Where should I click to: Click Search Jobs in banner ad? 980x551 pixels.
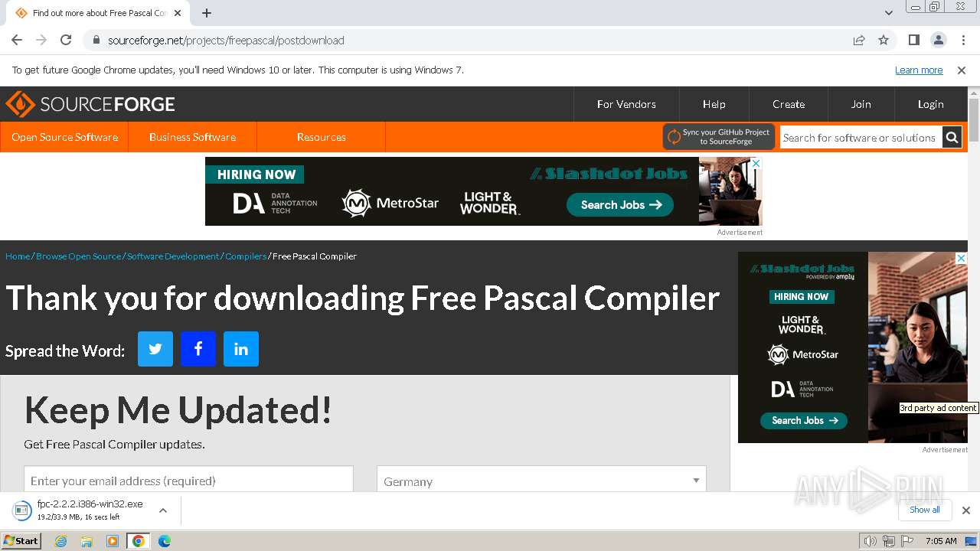pyautogui.click(x=620, y=204)
